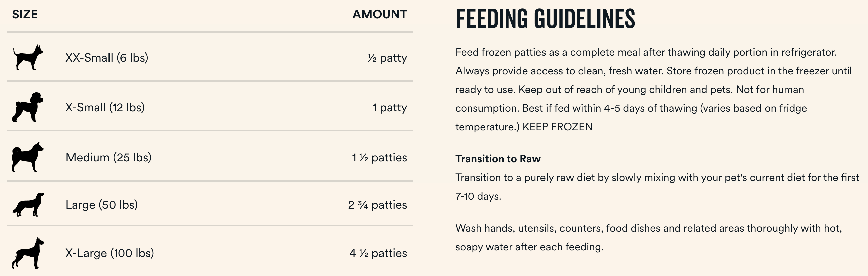This screenshot has height=276, width=868.
Task: Click the 2 ¾ patties amount
Action: pos(377,205)
